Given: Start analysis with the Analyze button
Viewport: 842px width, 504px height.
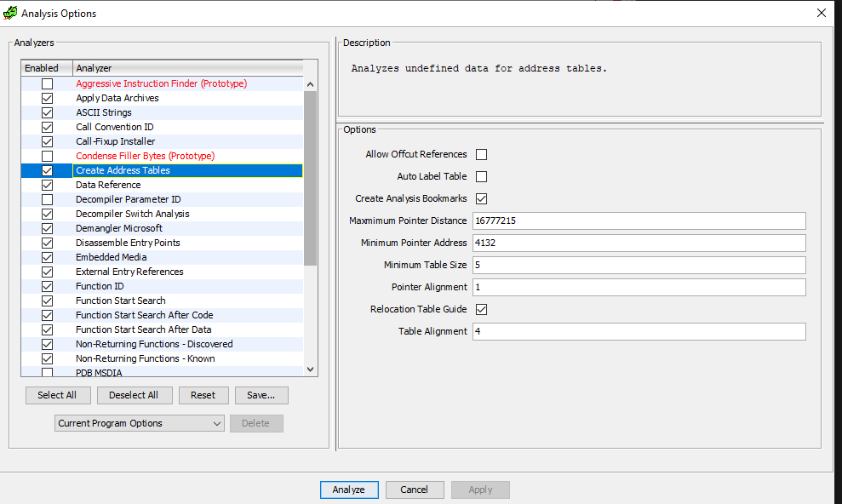Looking at the screenshot, I should click(x=349, y=490).
